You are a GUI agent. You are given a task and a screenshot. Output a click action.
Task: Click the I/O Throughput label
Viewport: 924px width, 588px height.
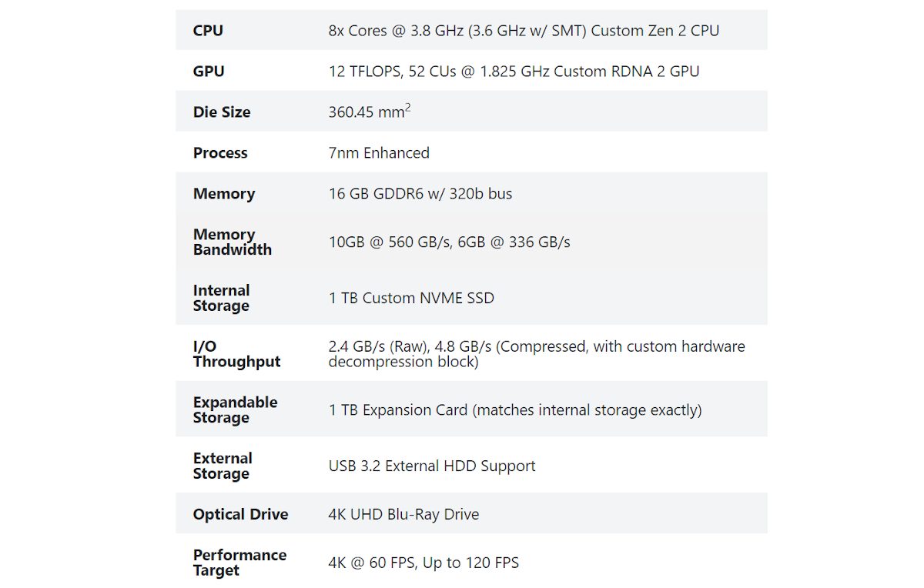point(236,354)
